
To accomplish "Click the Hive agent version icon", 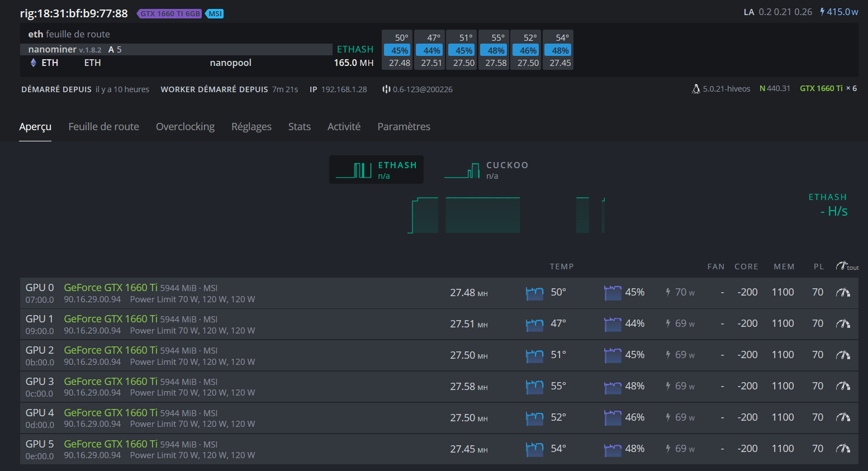I will [386, 89].
